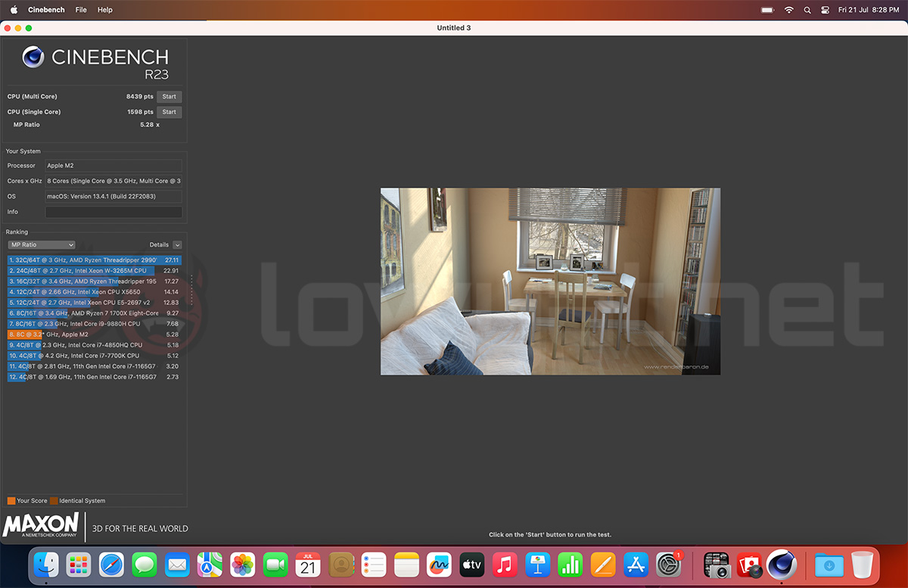
Task: Click the Cinebench R23 logo
Action: tap(95, 62)
